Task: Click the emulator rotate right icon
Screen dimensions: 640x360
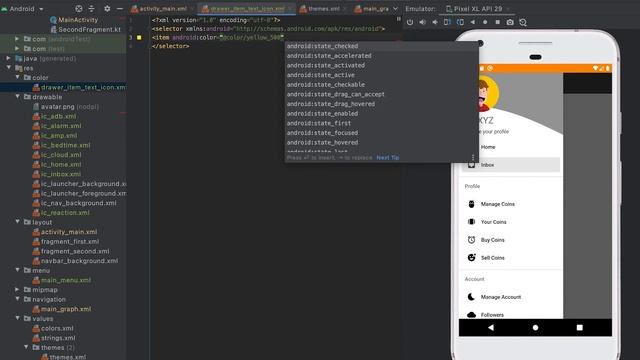Action: point(460,22)
